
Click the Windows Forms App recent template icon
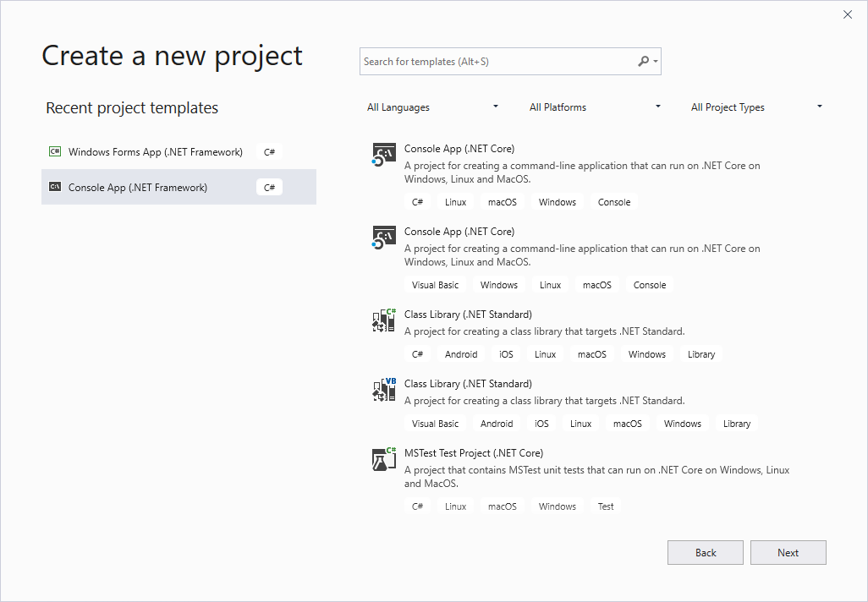click(x=55, y=151)
